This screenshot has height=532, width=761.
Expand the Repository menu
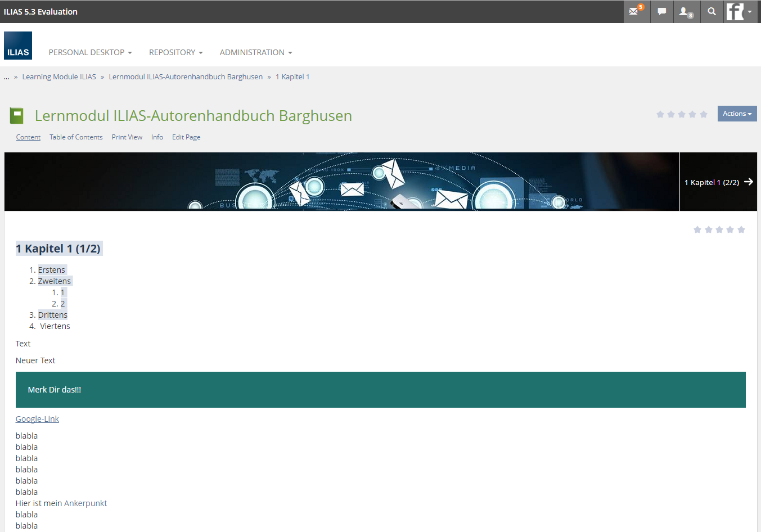(175, 52)
